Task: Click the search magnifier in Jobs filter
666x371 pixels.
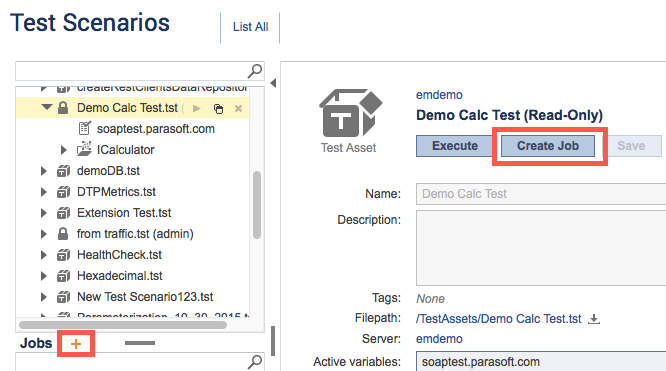Action: click(255, 362)
